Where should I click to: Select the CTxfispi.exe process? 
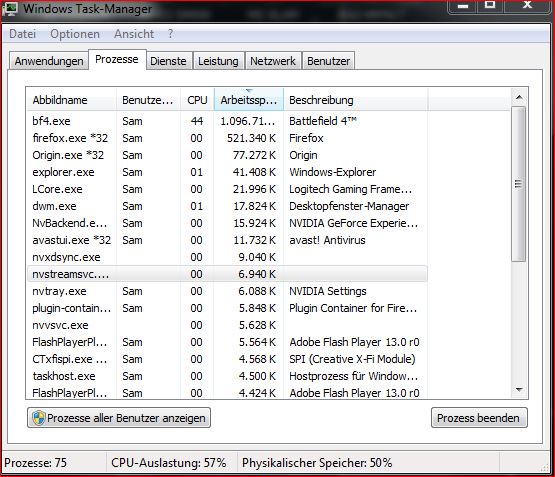point(227,359)
